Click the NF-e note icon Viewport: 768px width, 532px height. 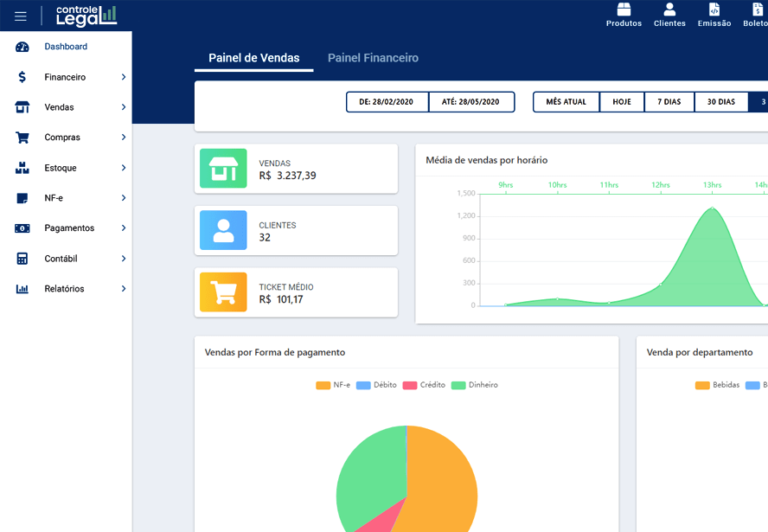[x=22, y=198]
